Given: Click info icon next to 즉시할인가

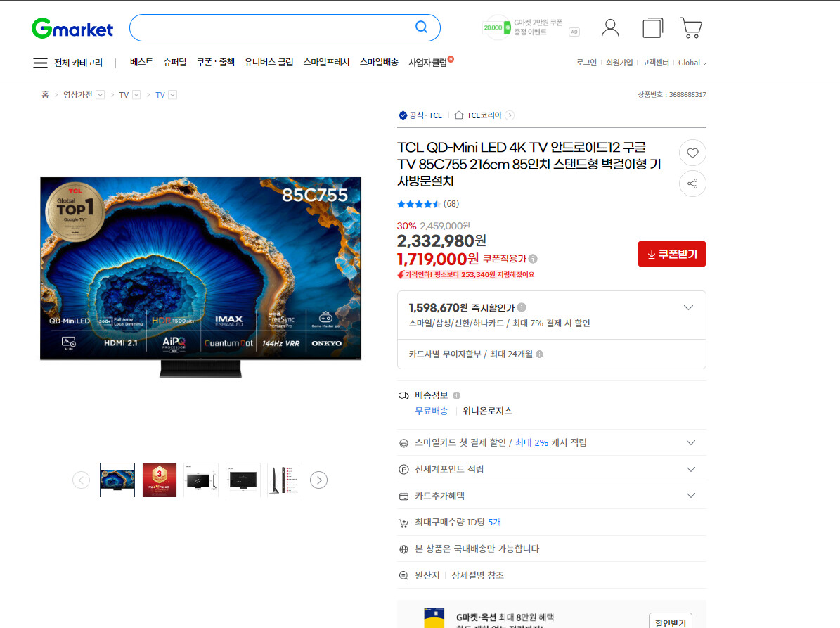Looking at the screenshot, I should click(x=522, y=307).
